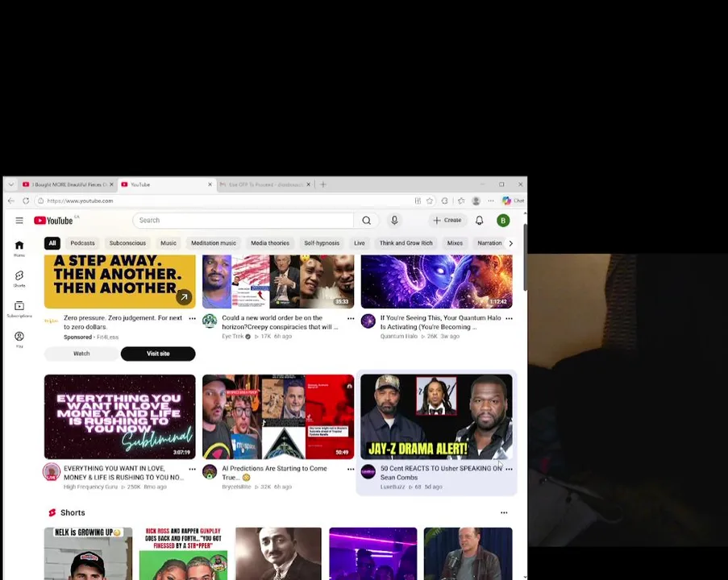Click the YouTube logo
The width and height of the screenshot is (728, 580).
53,221
